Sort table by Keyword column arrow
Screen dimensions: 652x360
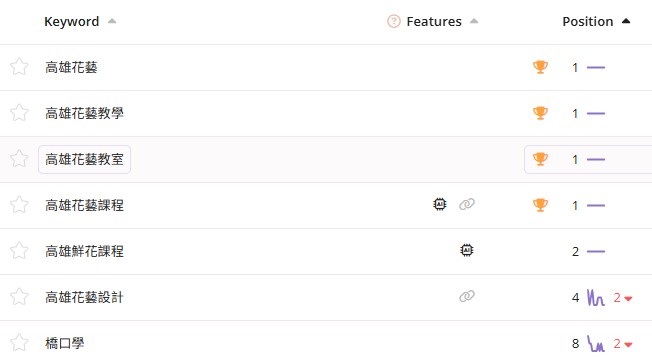tap(112, 21)
